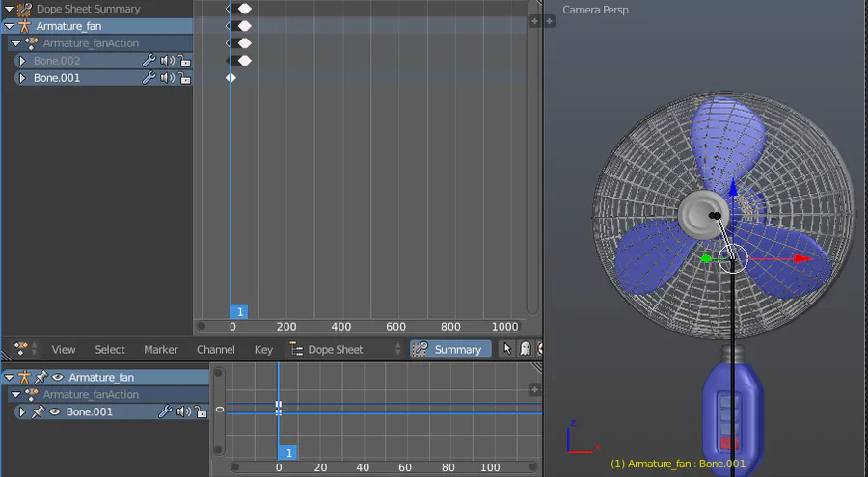Toggle the show hidden ghost icon
The width and height of the screenshot is (868, 477).
coord(525,349)
